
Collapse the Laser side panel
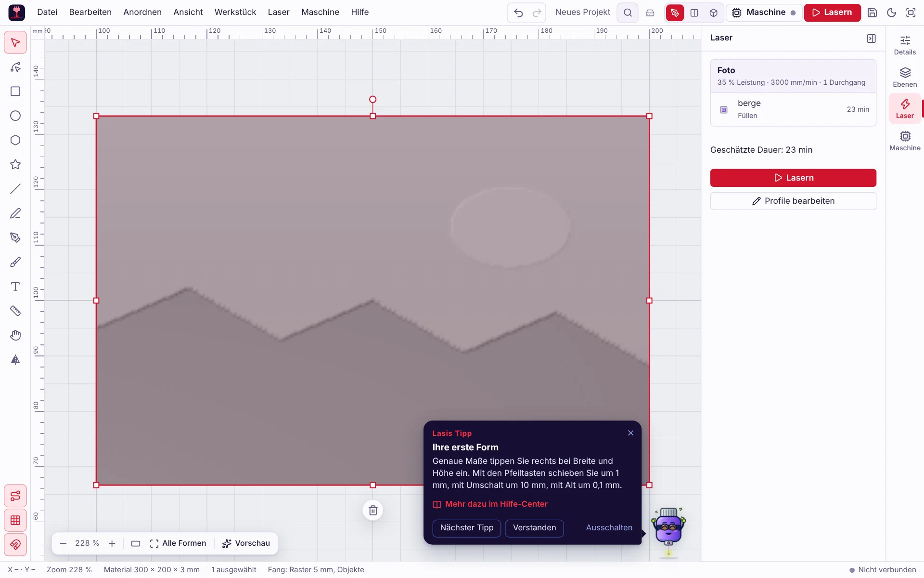click(x=871, y=39)
